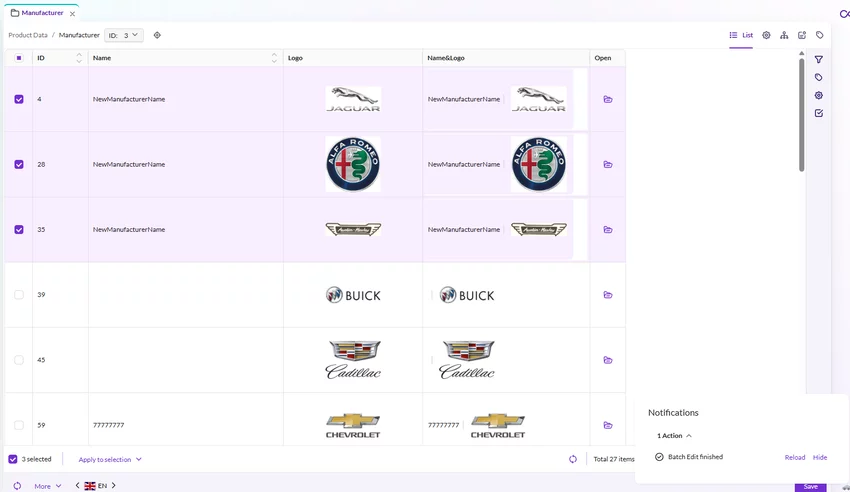The height and width of the screenshot is (492, 850).
Task: Click Product Data in the breadcrumb
Action: point(28,35)
